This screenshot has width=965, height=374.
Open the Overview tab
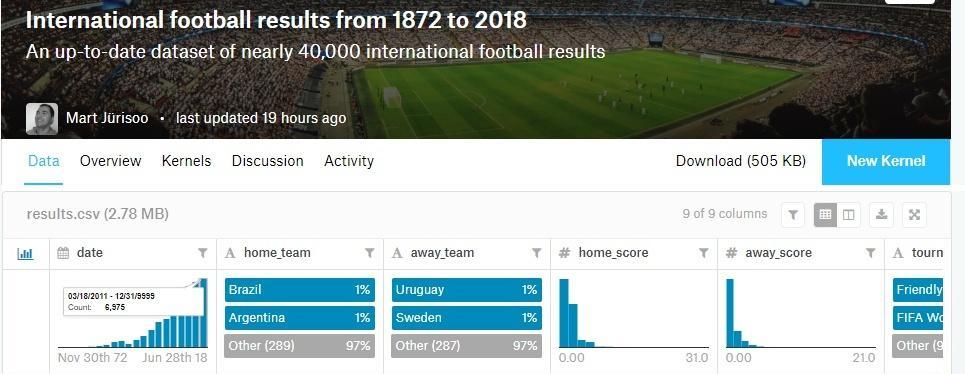110,161
